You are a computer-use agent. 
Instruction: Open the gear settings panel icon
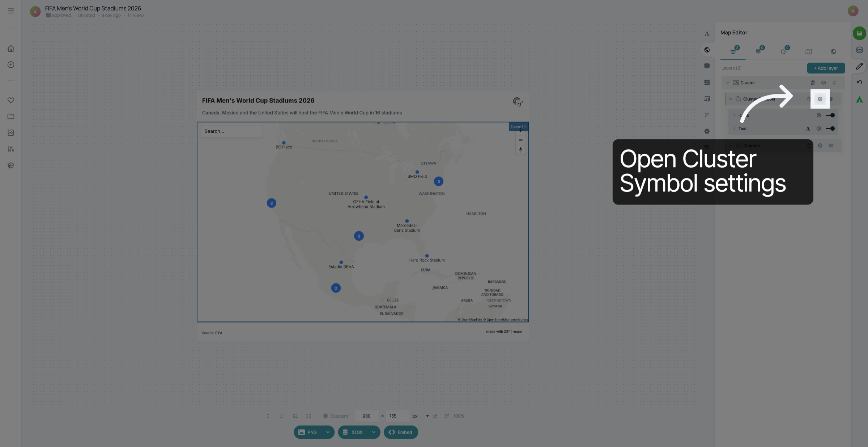tap(707, 131)
